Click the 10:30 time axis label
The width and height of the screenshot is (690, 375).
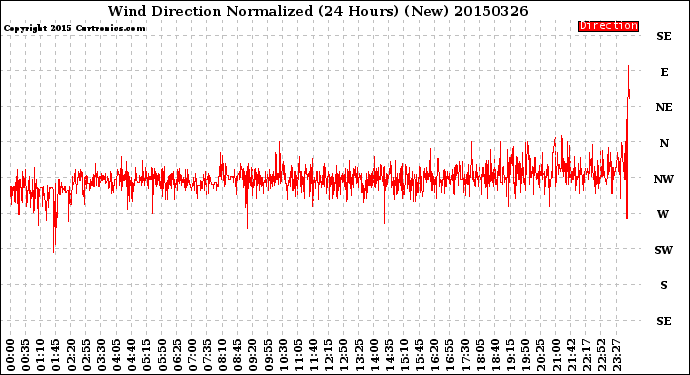tap(283, 355)
